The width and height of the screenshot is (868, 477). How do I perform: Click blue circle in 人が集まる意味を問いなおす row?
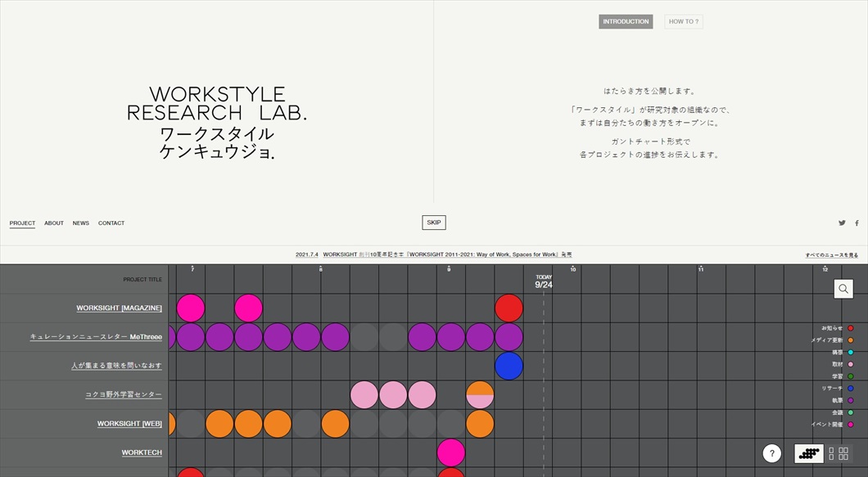coord(509,366)
